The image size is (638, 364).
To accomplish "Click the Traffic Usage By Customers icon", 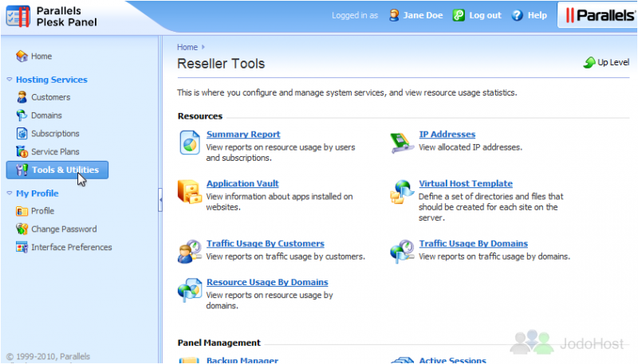I will pyautogui.click(x=190, y=251).
